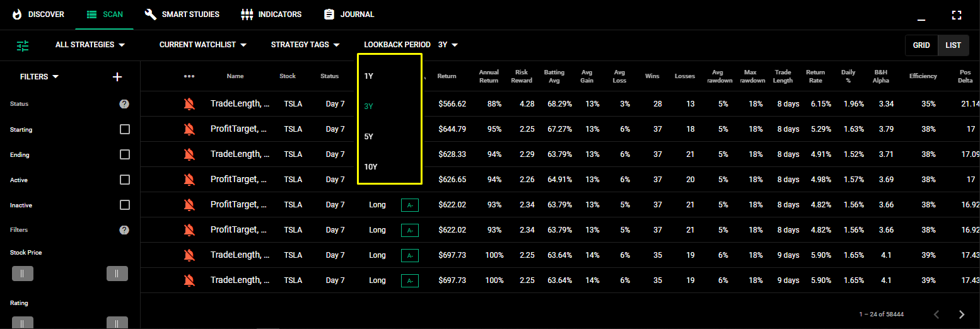The image size is (980, 329).
Task: Open the Journal tab
Action: 349,14
